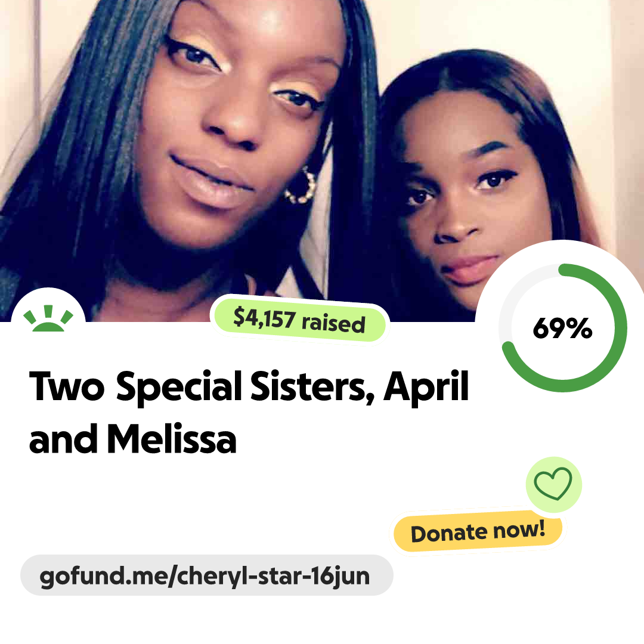This screenshot has width=644, height=644.
Task: Click the Donate now! button
Action: [x=478, y=531]
